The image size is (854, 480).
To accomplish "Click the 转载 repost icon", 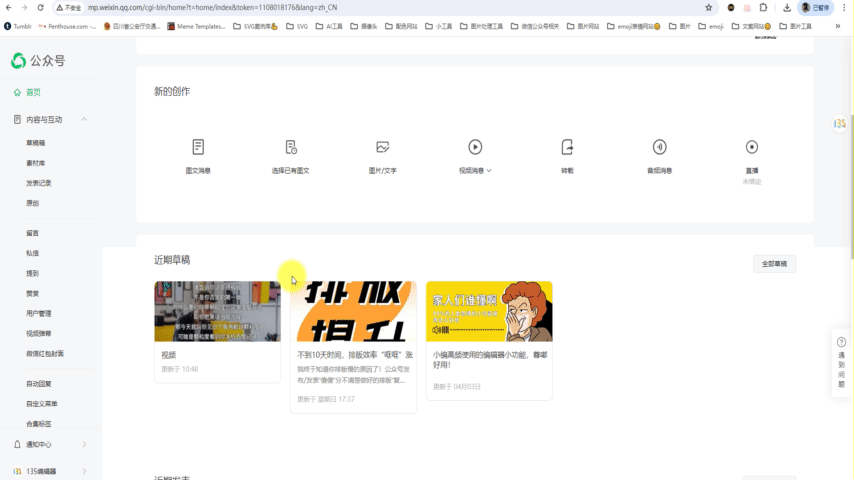I will (x=567, y=147).
